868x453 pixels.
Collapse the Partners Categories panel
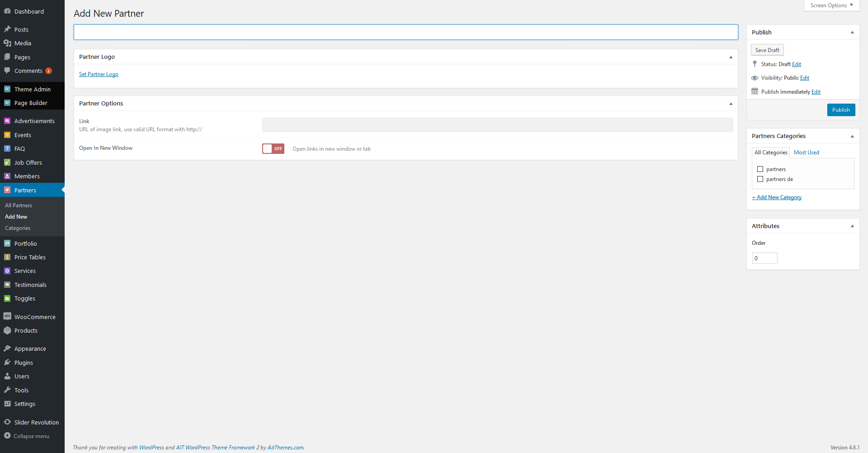tap(852, 136)
